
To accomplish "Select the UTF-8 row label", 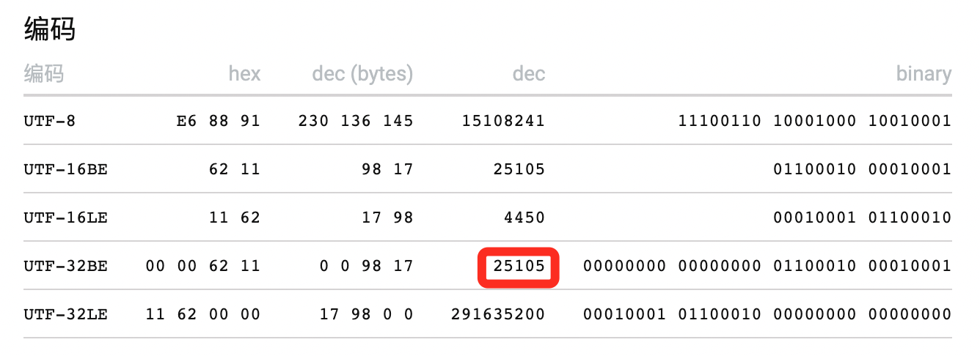I will (x=50, y=121).
